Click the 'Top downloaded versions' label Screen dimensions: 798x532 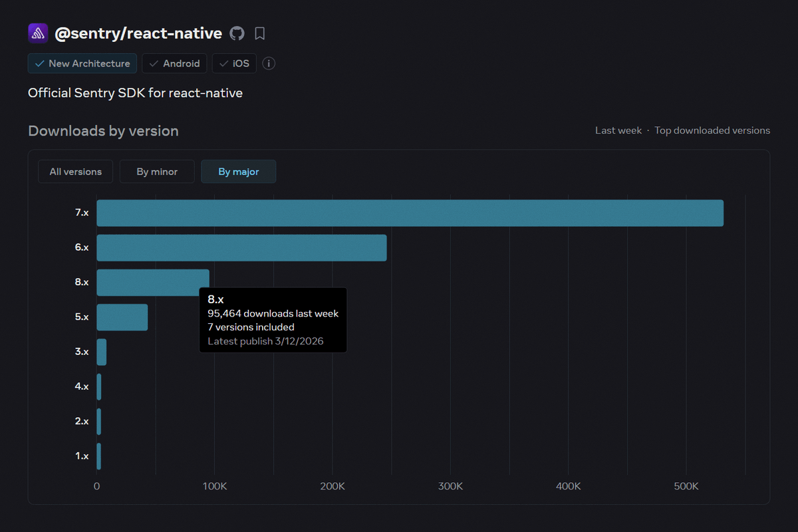click(x=712, y=130)
